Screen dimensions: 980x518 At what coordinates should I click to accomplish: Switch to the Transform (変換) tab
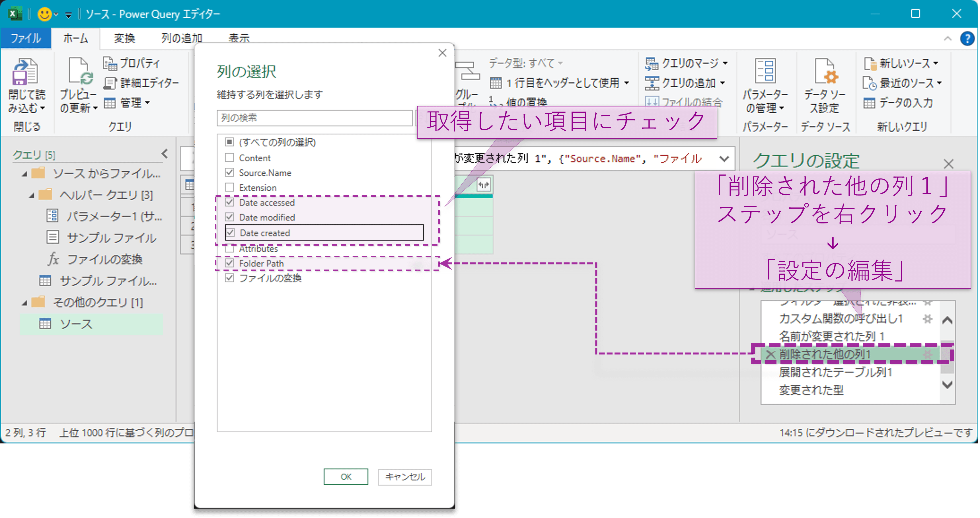coord(124,38)
